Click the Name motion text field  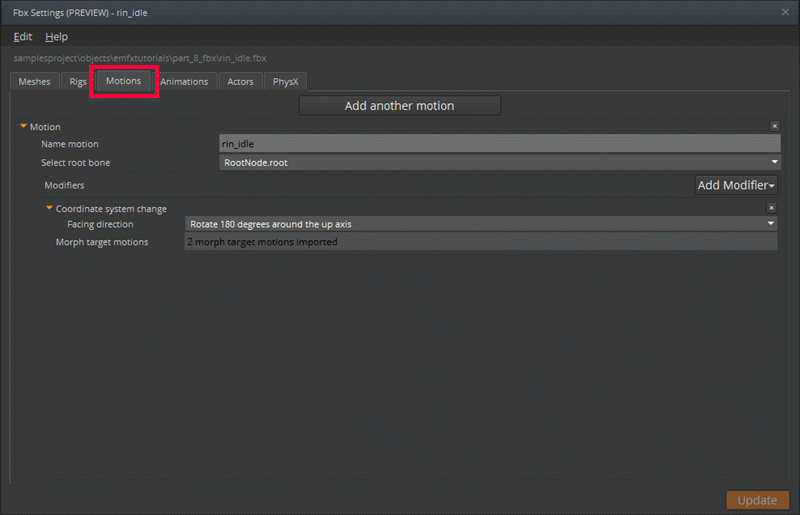point(499,144)
